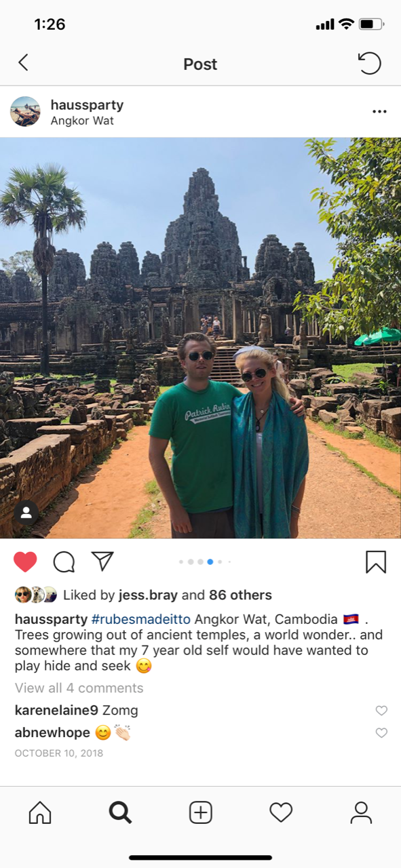Show tagged people on the photo
401x868 pixels.
pyautogui.click(x=26, y=513)
